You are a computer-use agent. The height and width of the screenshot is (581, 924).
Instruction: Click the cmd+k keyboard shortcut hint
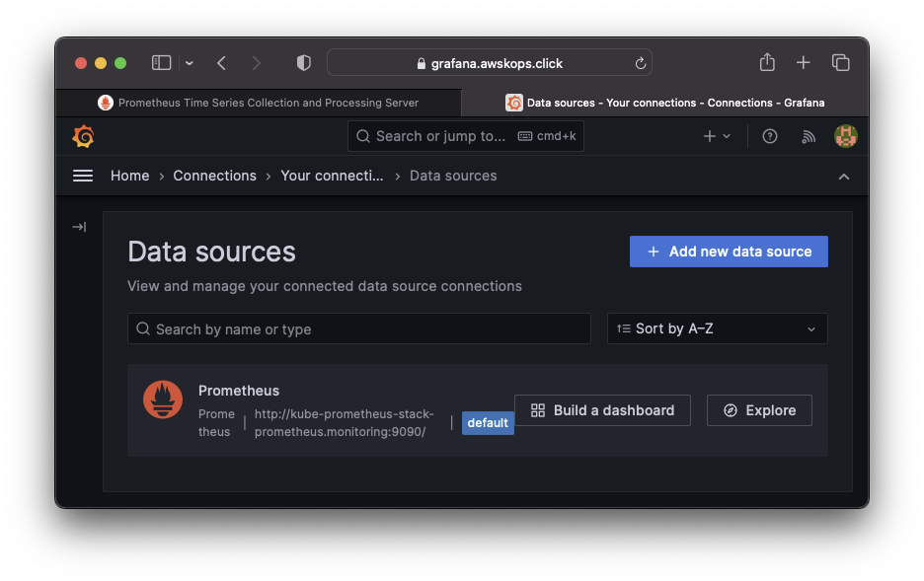coord(547,136)
